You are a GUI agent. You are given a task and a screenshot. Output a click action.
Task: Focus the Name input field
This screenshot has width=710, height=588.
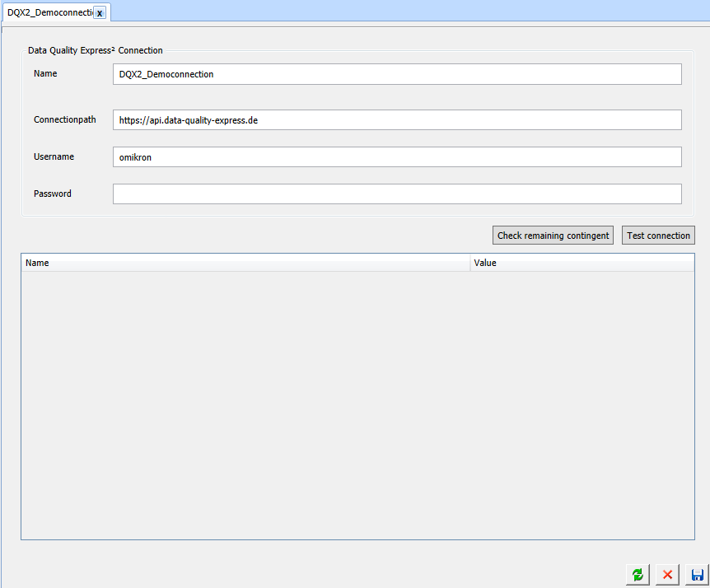tap(397, 74)
